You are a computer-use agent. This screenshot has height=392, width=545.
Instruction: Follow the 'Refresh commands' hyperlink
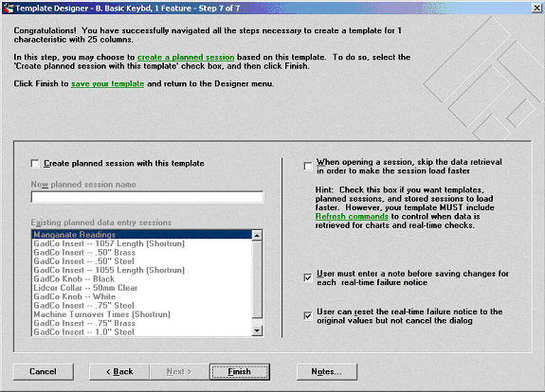[352, 216]
